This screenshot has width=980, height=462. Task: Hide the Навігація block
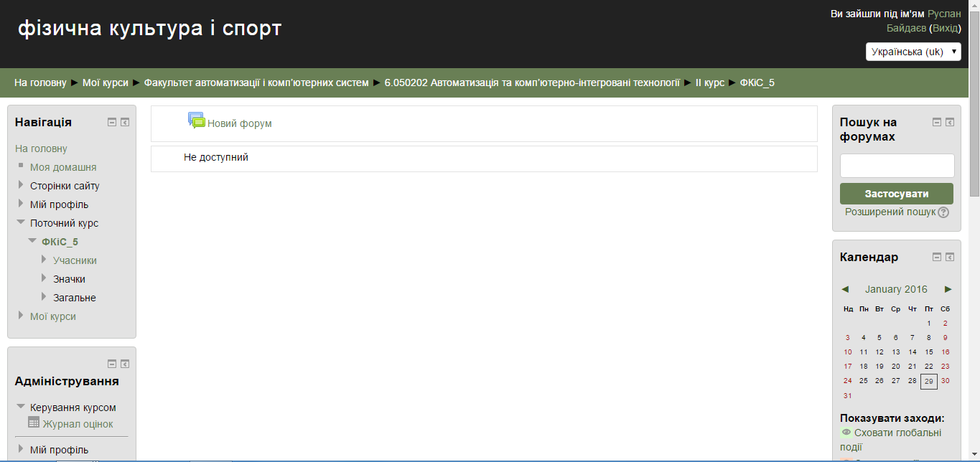click(x=112, y=122)
